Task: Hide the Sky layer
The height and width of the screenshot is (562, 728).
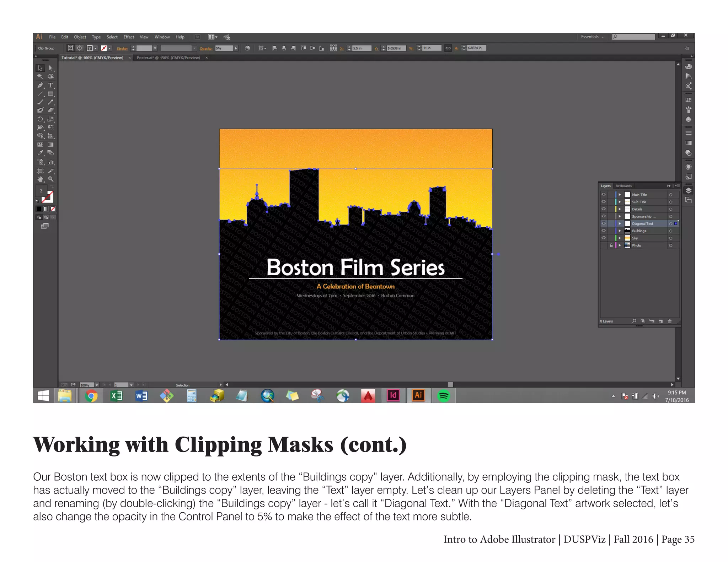Action: pos(604,238)
